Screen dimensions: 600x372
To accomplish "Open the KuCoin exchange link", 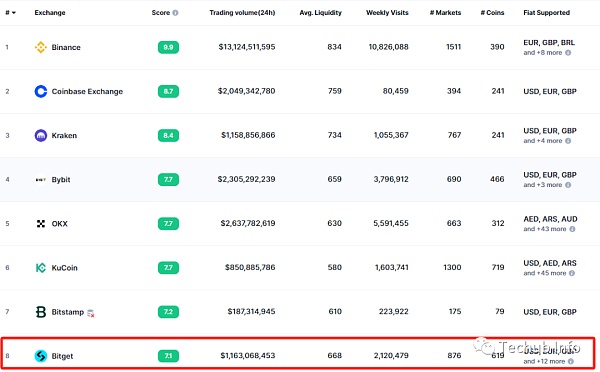I will click(x=64, y=268).
